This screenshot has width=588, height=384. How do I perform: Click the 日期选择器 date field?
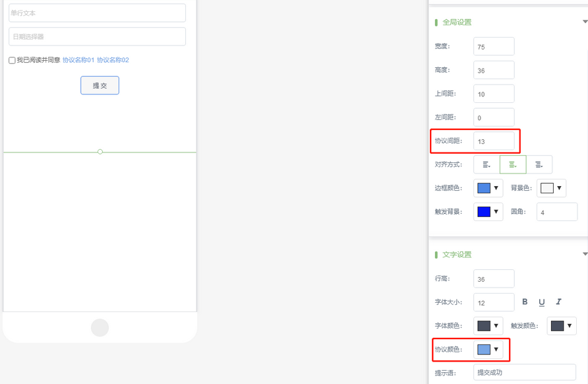pos(97,36)
